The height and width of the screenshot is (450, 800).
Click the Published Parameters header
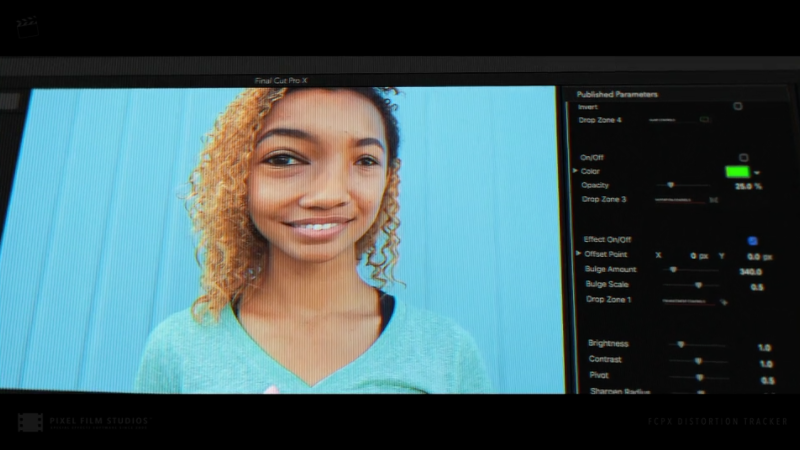click(617, 94)
